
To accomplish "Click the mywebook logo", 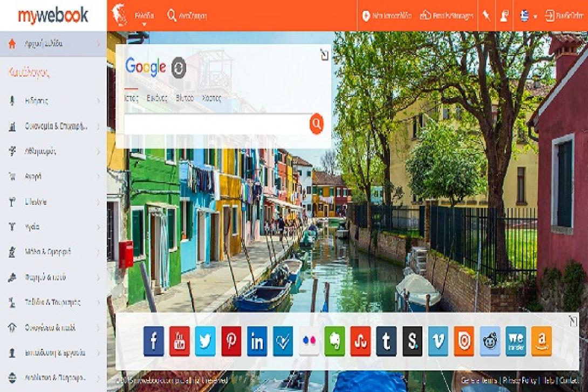I will 53,16.
